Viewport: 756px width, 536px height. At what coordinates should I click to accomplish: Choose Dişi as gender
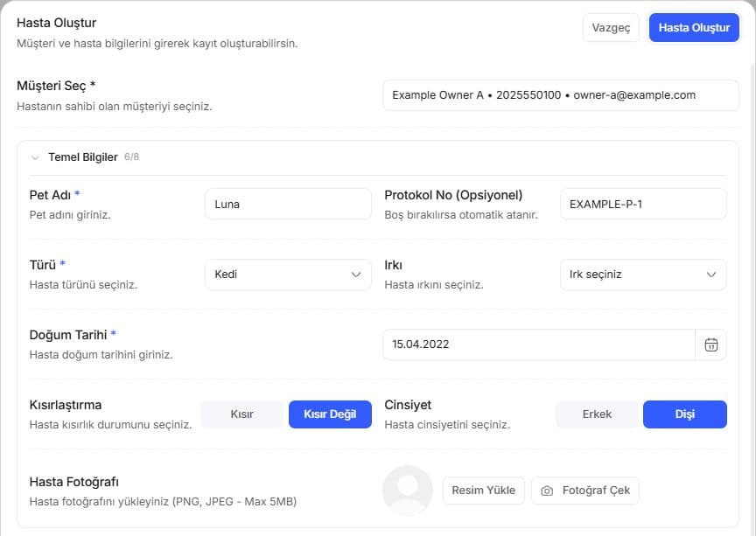point(684,414)
